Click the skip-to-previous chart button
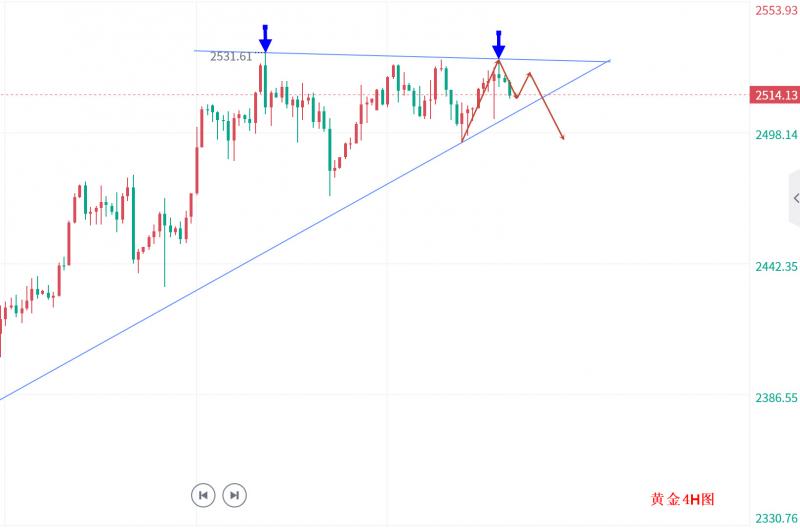Viewport: 800px width, 529px height. click(x=203, y=494)
